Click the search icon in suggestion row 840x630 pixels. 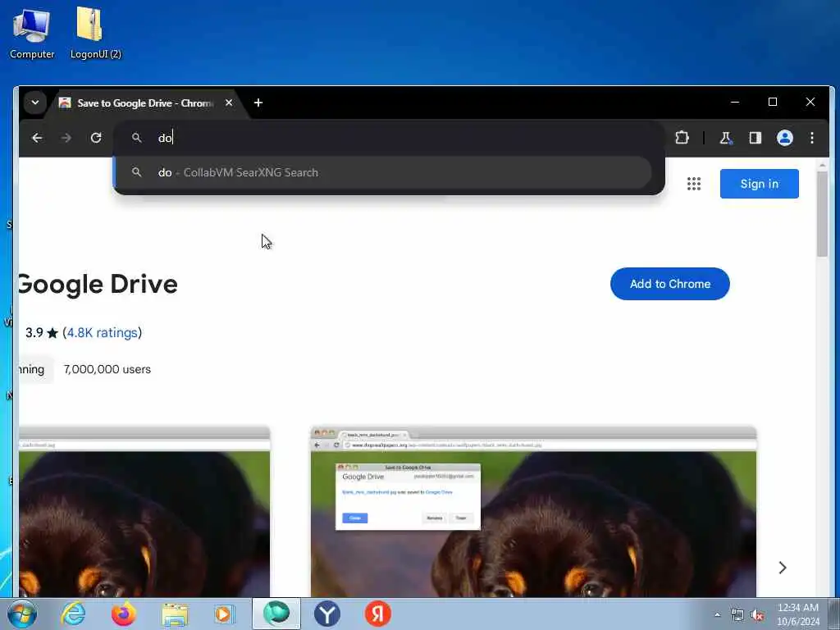pos(137,172)
